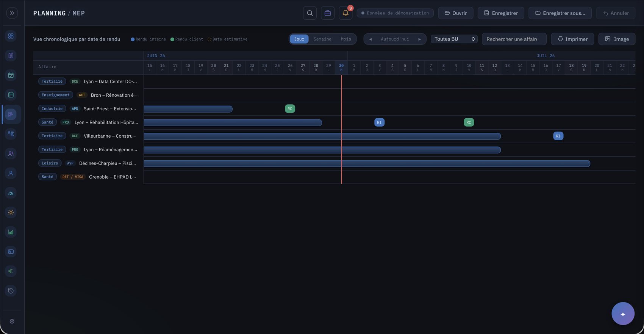Click the Lyon Réaménagement timeline bar

[322, 150]
